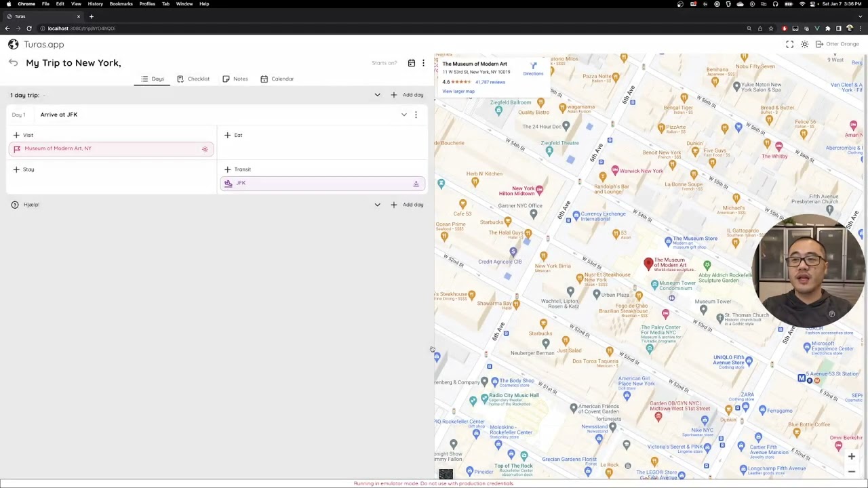Click the plane landing icon on JFK row
Image resolution: width=868 pixels, height=488 pixels.
tap(228, 183)
